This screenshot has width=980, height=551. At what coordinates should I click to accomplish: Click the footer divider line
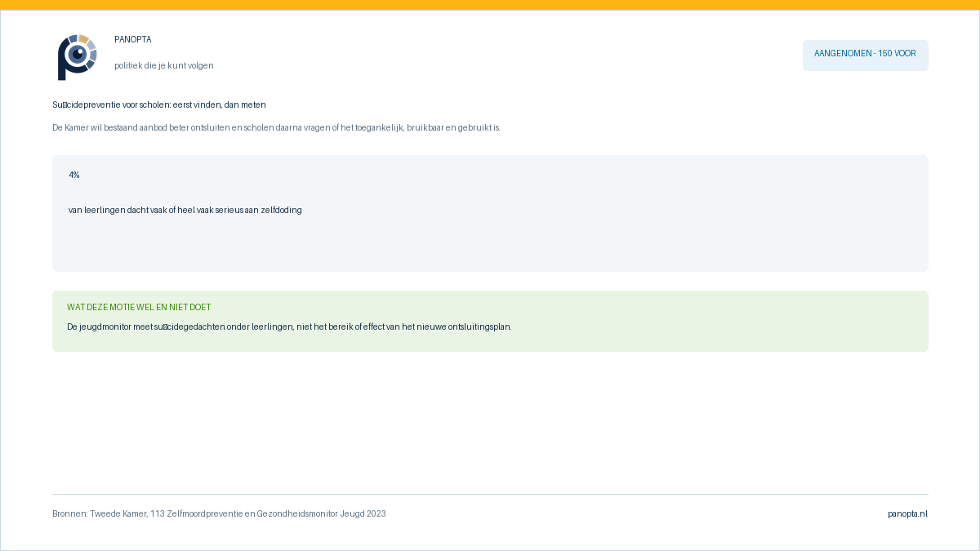(x=490, y=494)
